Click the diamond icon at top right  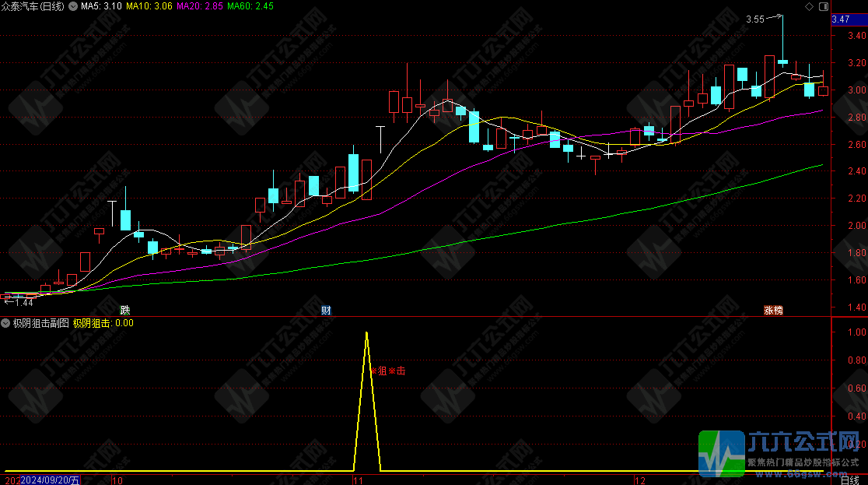(808, 6)
